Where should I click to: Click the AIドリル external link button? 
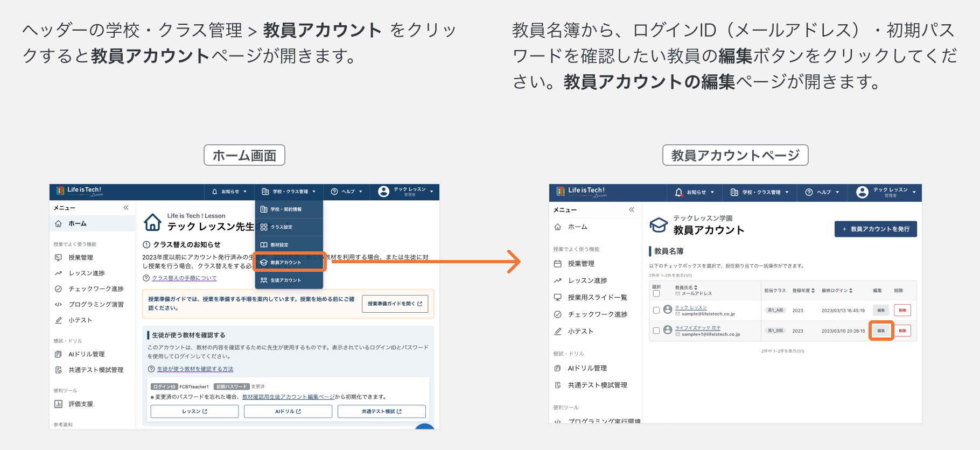(288, 411)
